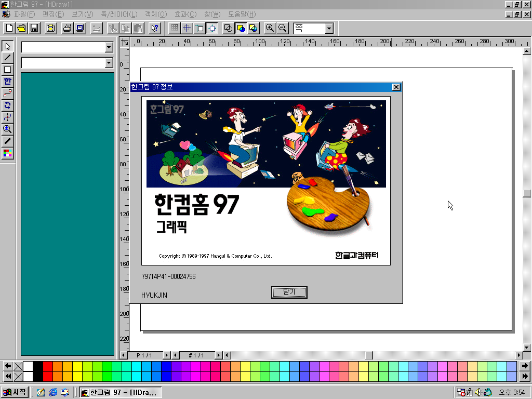Open the 창(W) menu
This screenshot has height=399, width=532.
(212, 14)
